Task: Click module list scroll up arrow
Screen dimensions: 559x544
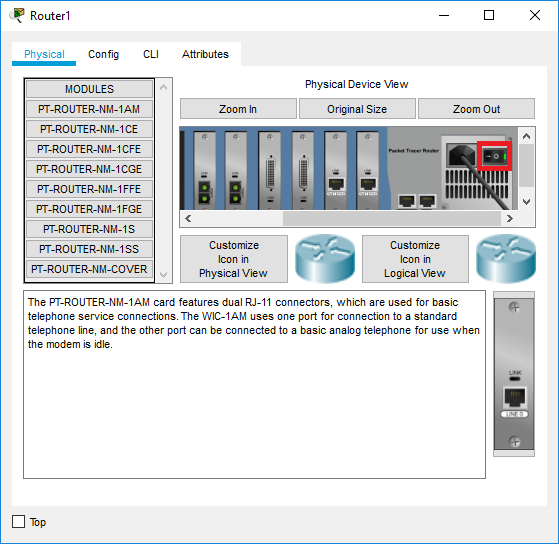Action: point(164,87)
